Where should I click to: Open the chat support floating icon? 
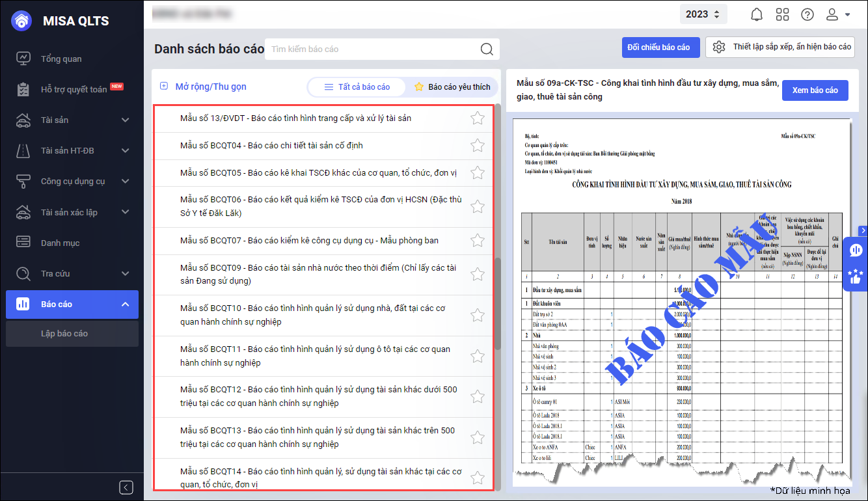tap(856, 251)
